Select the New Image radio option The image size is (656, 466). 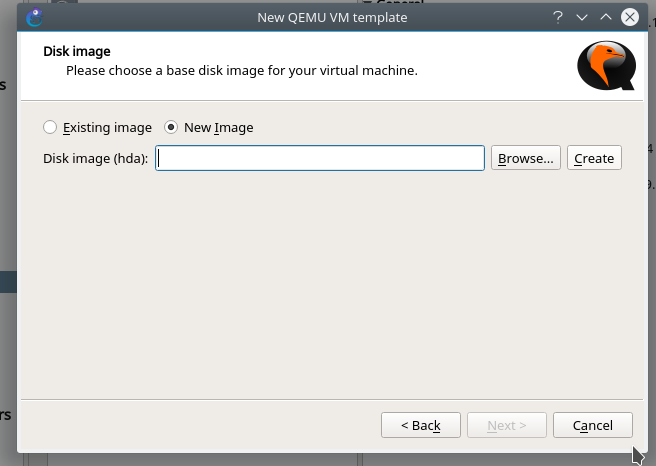[171, 128]
